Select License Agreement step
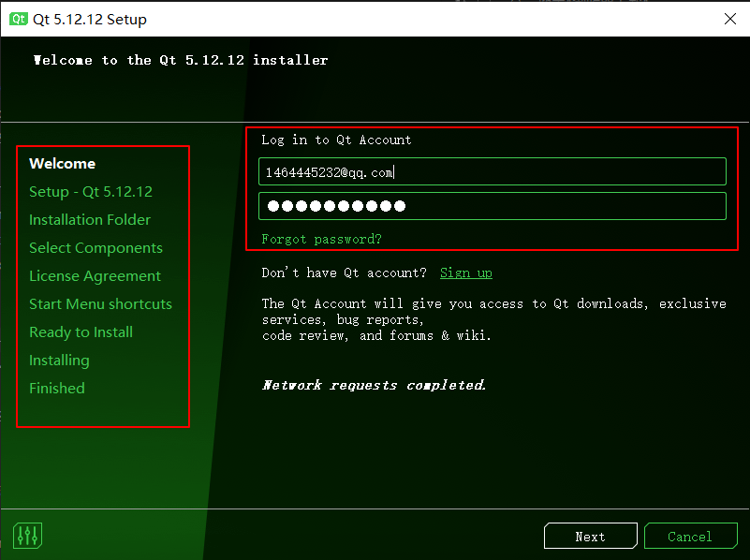The image size is (750, 560). click(x=95, y=276)
